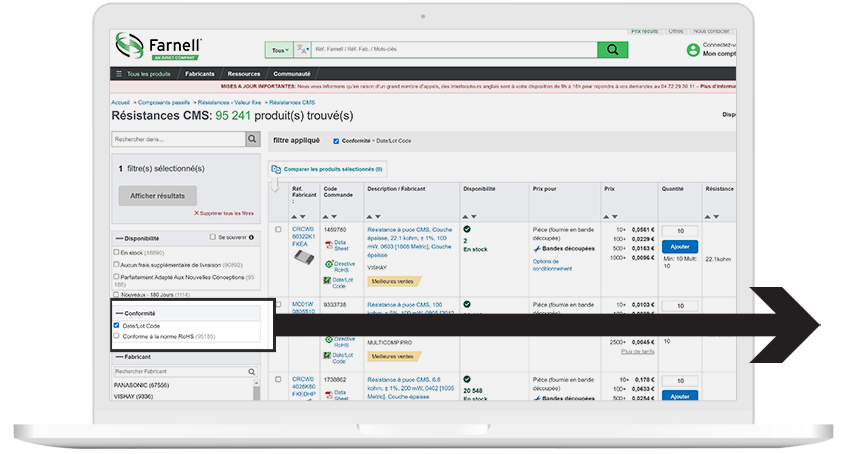Click the language translate icon in search bar
The height and width of the screenshot is (454, 850).
[302, 50]
